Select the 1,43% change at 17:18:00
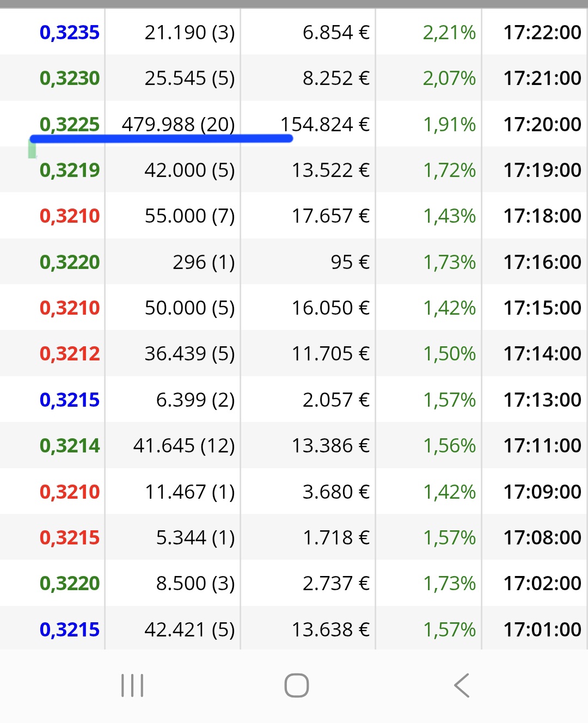Screen dimensions: 588x723 coord(449,216)
